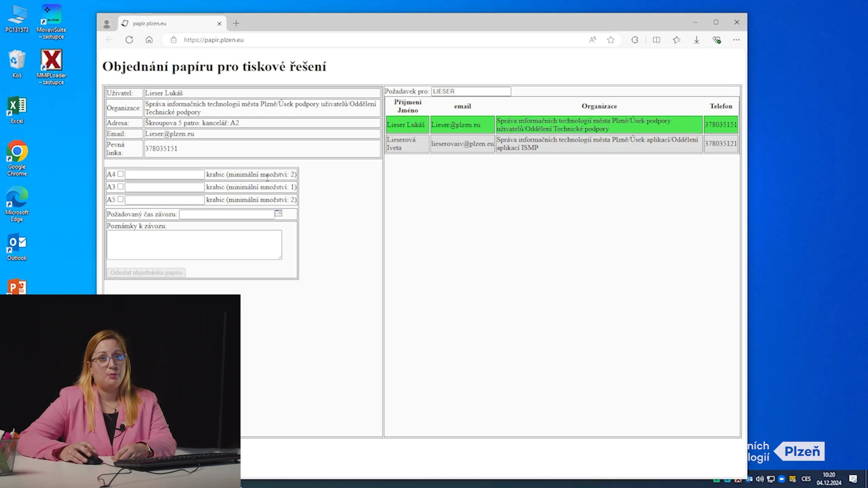Image resolution: width=868 pixels, height=488 pixels.
Task: Open the browser extensions icon
Action: click(635, 40)
